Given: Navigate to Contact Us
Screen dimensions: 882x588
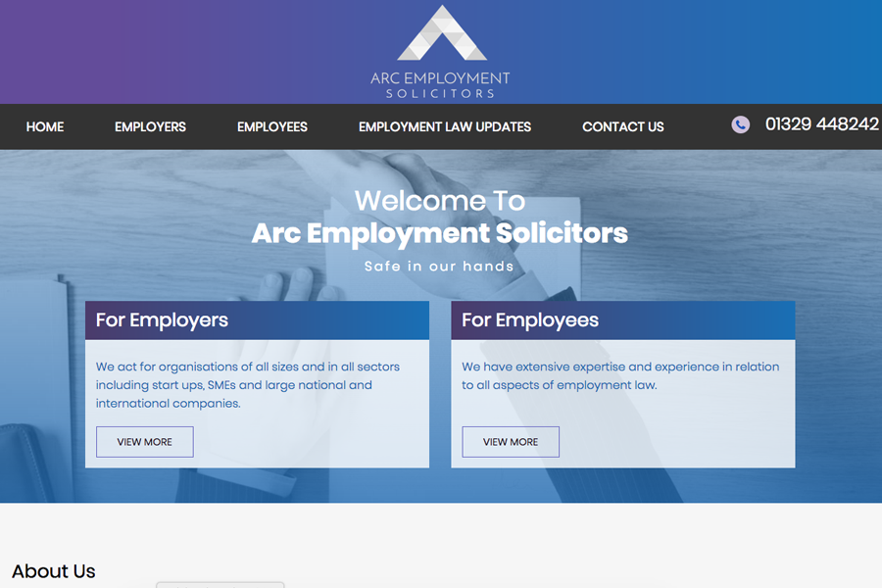Looking at the screenshot, I should pyautogui.click(x=623, y=127).
